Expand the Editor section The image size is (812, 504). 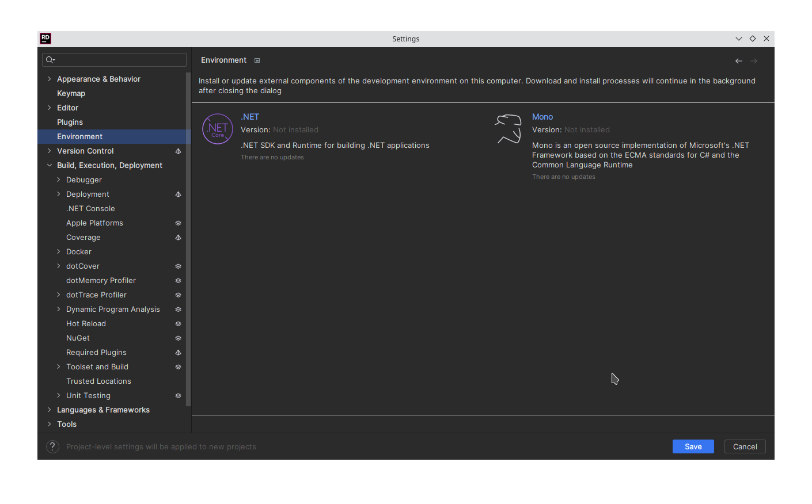(50, 108)
